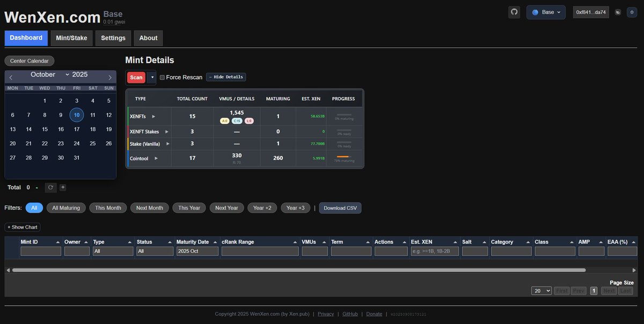Viewport: 644px width, 324px height.
Task: Open the GitHub icon link in header
Action: click(514, 12)
